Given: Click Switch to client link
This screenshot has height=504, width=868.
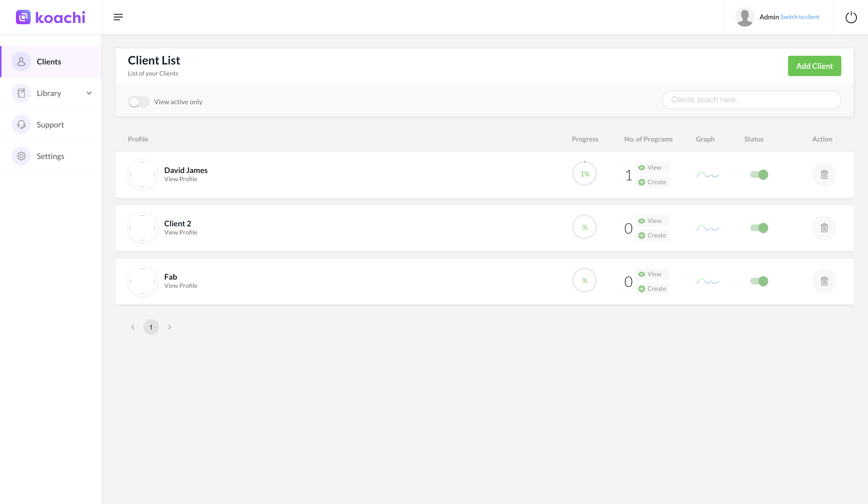Looking at the screenshot, I should [x=799, y=17].
